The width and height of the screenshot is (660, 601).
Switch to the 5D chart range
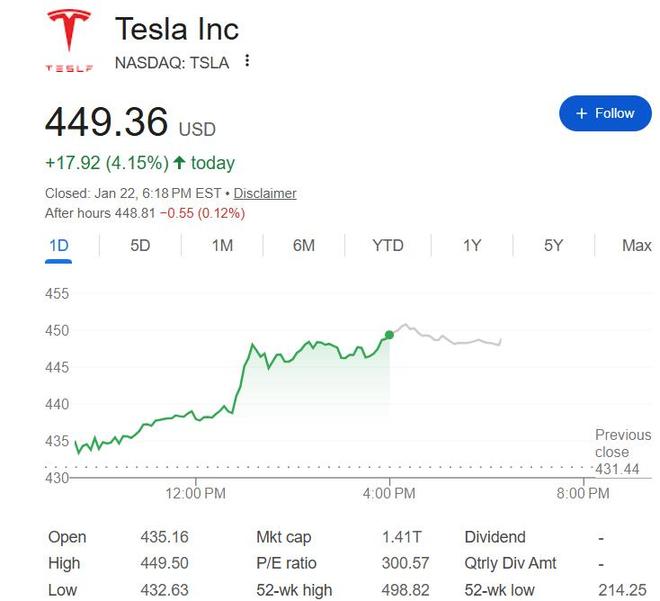[140, 245]
